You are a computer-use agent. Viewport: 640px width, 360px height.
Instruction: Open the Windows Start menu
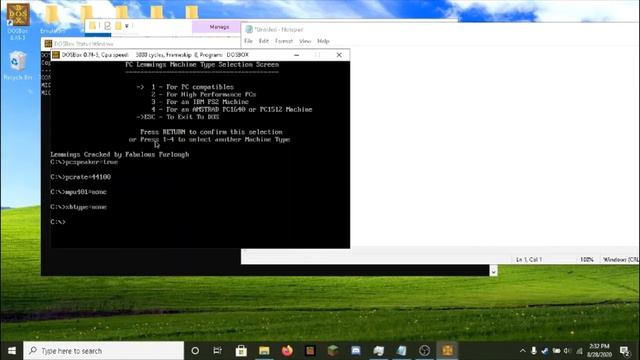[x=11, y=351]
